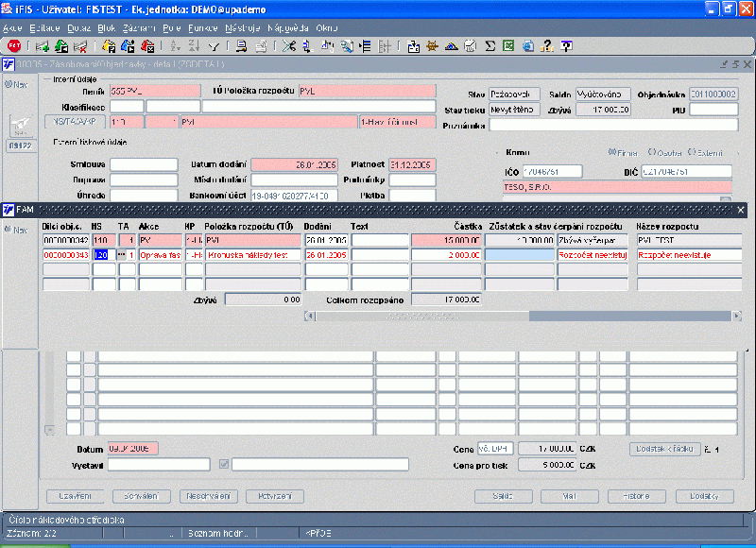Click the sort ascending A-Z toolbar icon
This screenshot has height=548, width=756.
point(176,45)
